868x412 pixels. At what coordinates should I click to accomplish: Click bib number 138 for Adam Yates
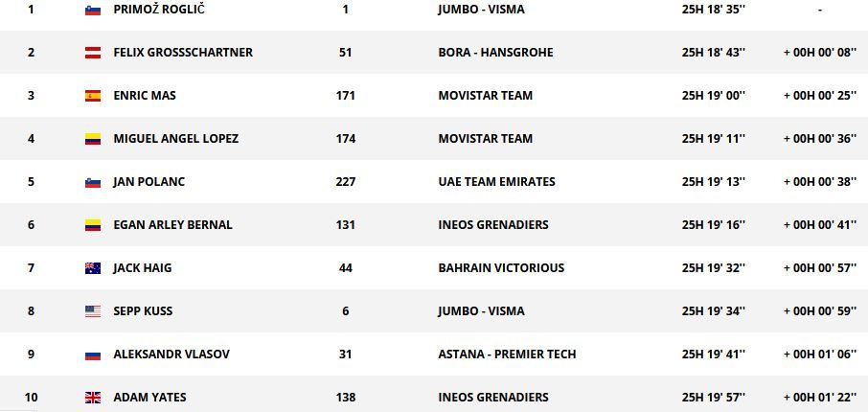coord(346,398)
